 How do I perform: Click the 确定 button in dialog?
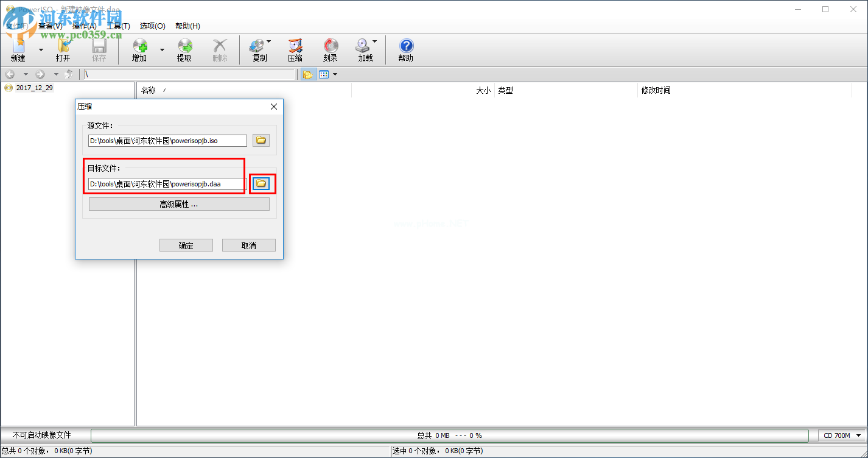(x=186, y=245)
